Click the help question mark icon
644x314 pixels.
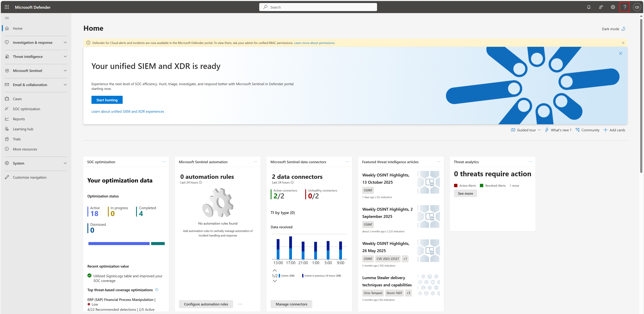[x=625, y=7]
